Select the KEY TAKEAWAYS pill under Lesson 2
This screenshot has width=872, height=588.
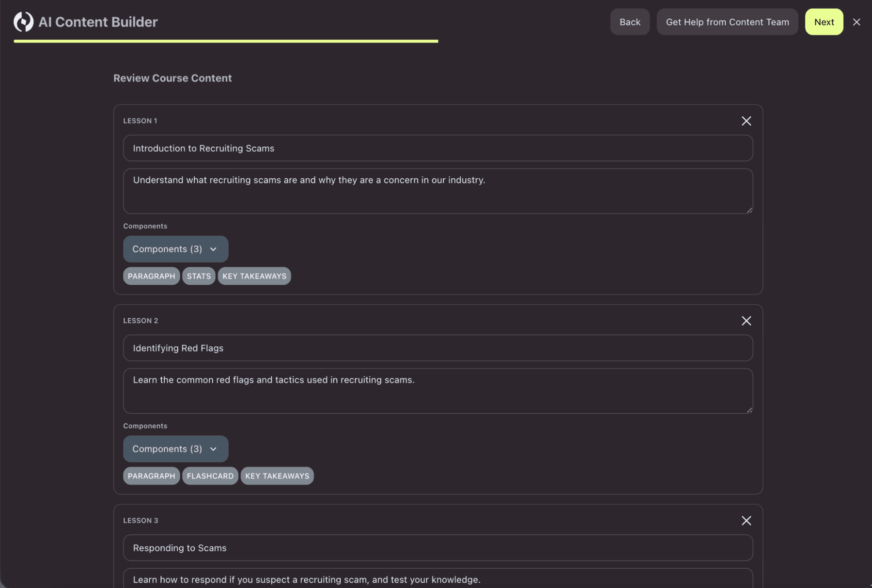(277, 476)
